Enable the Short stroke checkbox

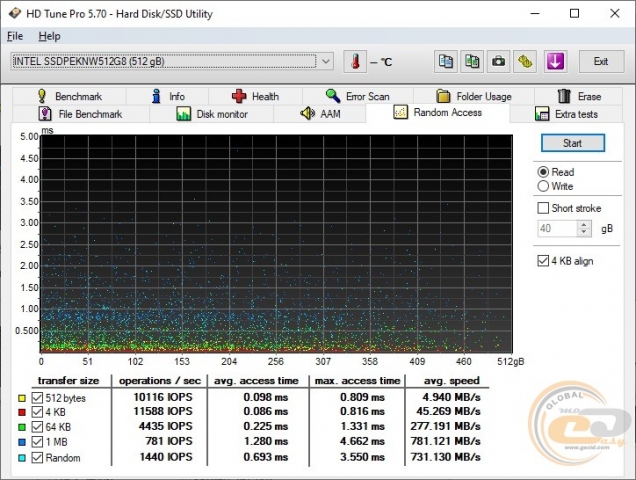click(543, 208)
